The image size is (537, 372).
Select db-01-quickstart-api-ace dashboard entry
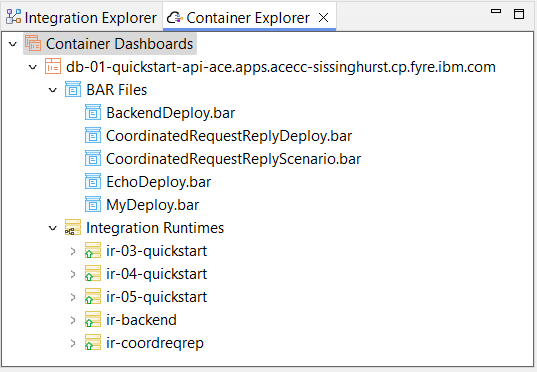[x=281, y=67]
